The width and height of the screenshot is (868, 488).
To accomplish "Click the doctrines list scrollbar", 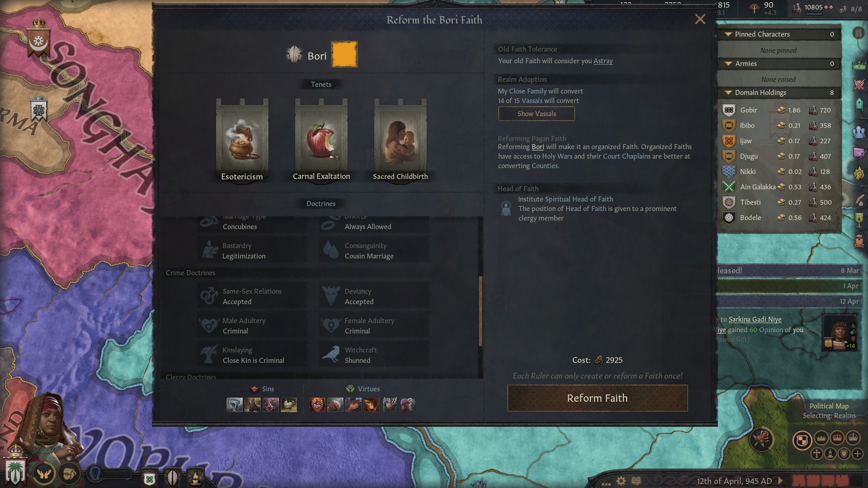I will pos(480,311).
